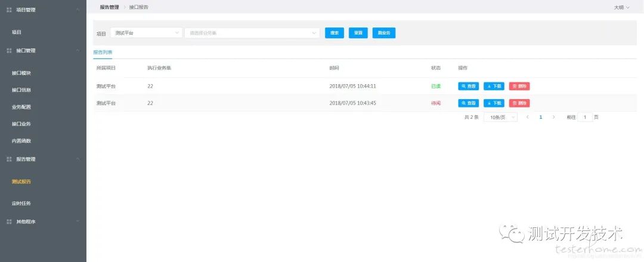Click 下载 for the 10:43:45 report
The height and width of the screenshot is (262, 644).
click(494, 103)
